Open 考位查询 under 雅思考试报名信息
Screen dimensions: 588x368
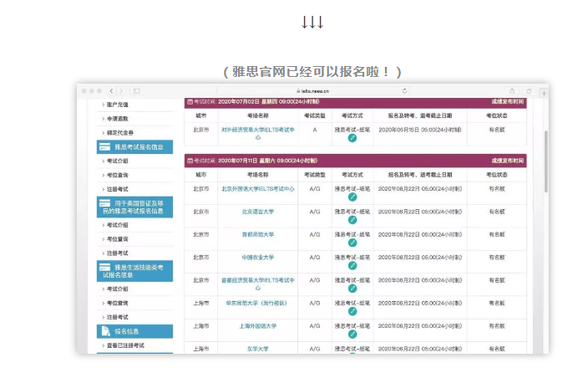click(x=118, y=175)
